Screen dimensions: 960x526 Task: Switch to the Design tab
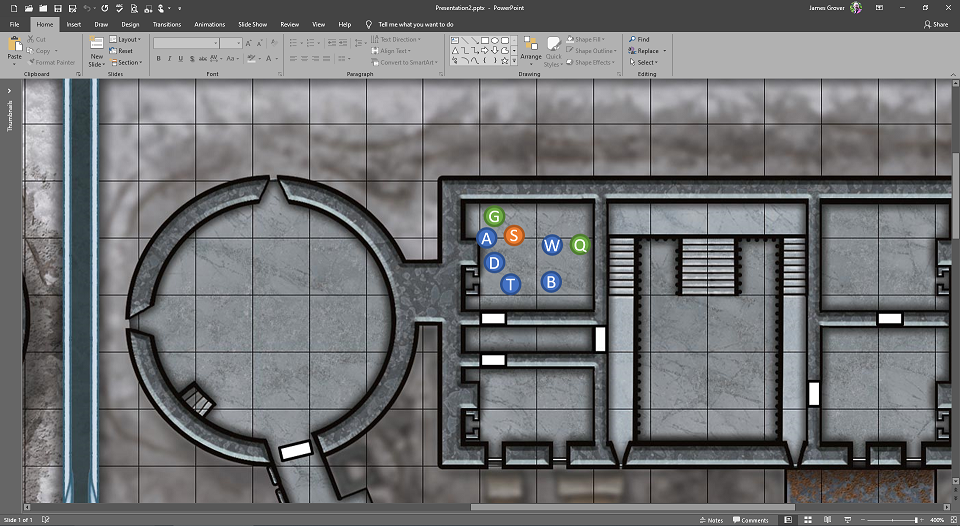pyautogui.click(x=130, y=23)
